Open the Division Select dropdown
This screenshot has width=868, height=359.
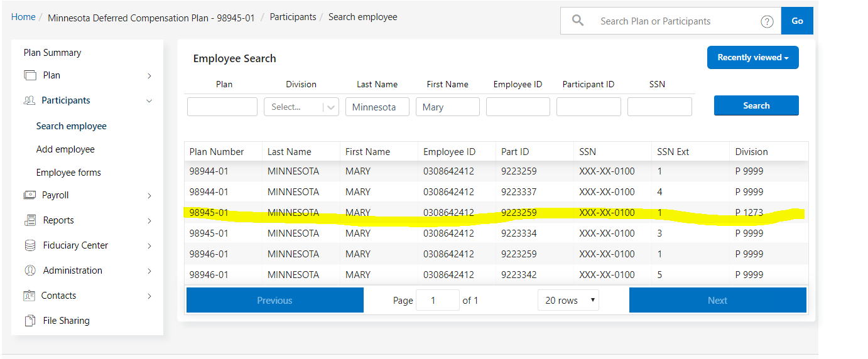click(301, 107)
